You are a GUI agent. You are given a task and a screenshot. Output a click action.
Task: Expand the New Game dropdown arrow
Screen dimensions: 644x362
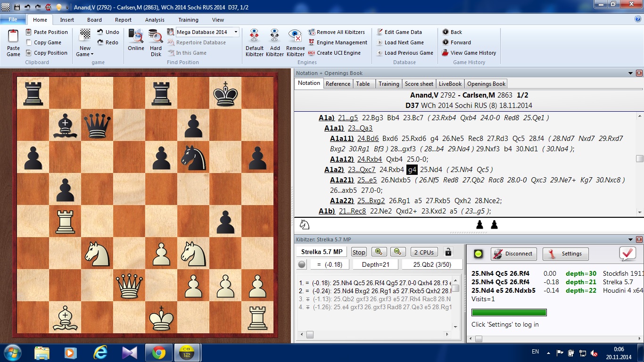pos(92,55)
